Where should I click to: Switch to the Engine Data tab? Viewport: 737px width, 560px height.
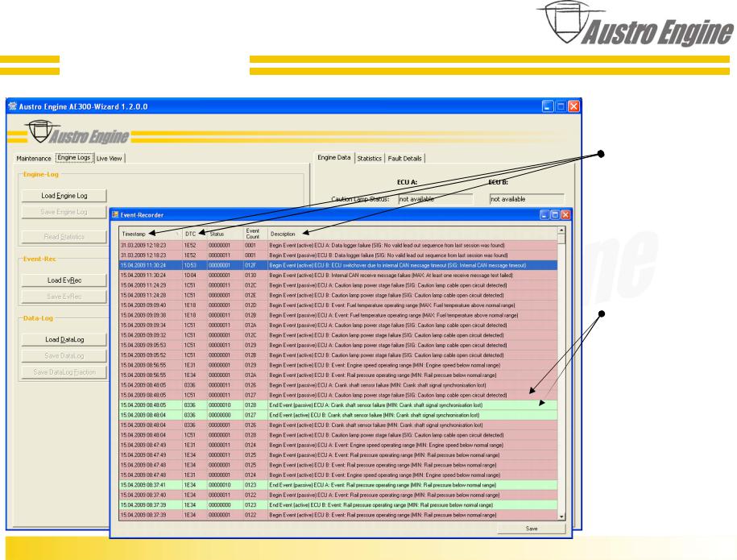pos(333,157)
